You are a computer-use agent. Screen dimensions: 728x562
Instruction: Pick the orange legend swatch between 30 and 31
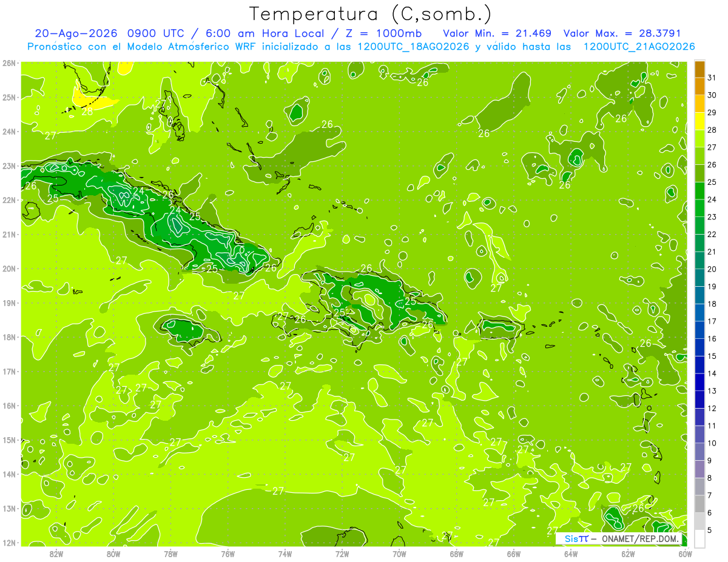(x=699, y=86)
